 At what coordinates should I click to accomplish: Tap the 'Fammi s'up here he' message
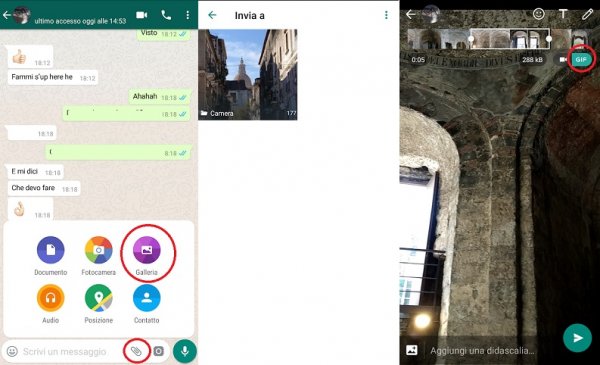(x=53, y=77)
